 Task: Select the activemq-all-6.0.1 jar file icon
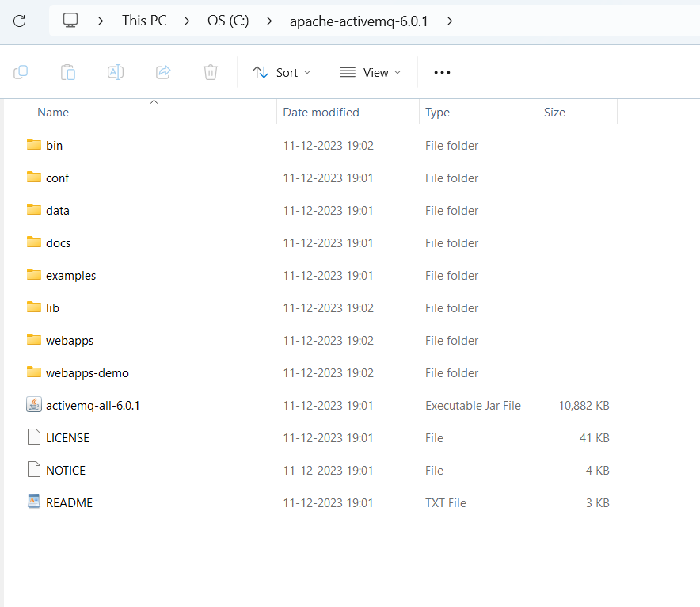[33, 405]
